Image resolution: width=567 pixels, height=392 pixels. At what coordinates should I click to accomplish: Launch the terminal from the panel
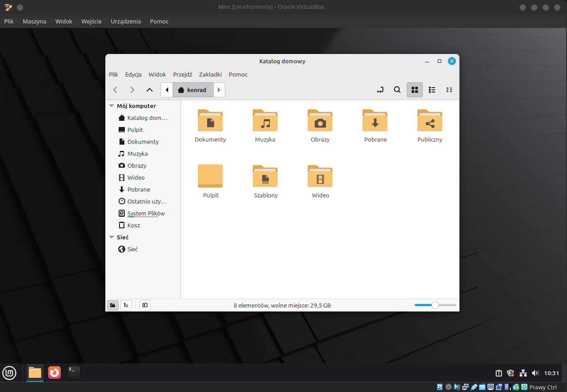pos(74,373)
